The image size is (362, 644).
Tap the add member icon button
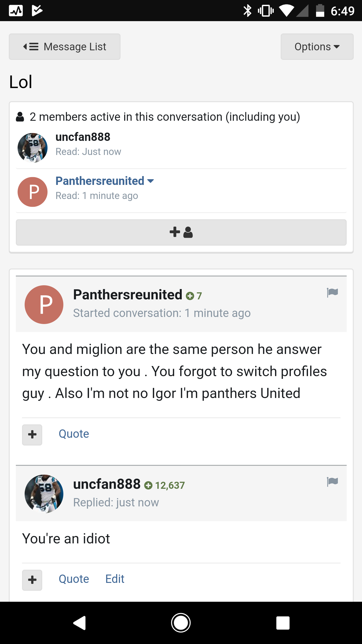(181, 232)
